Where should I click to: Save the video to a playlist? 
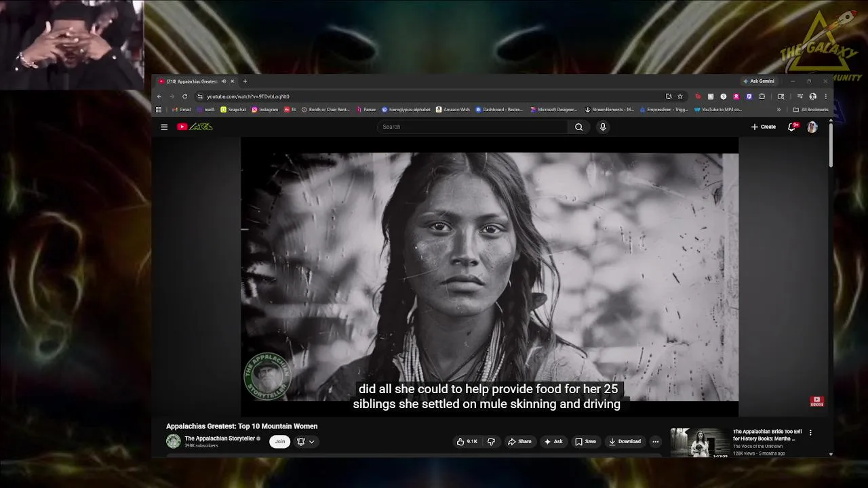click(586, 441)
